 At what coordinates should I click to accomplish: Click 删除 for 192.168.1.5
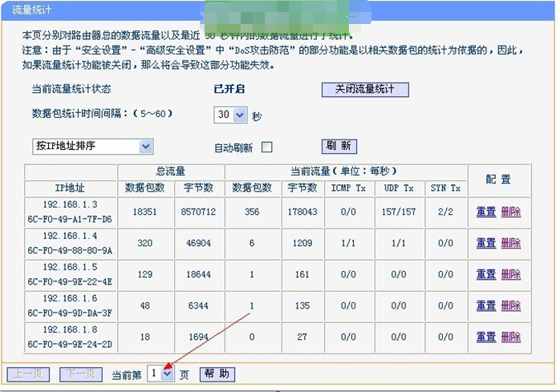click(511, 274)
